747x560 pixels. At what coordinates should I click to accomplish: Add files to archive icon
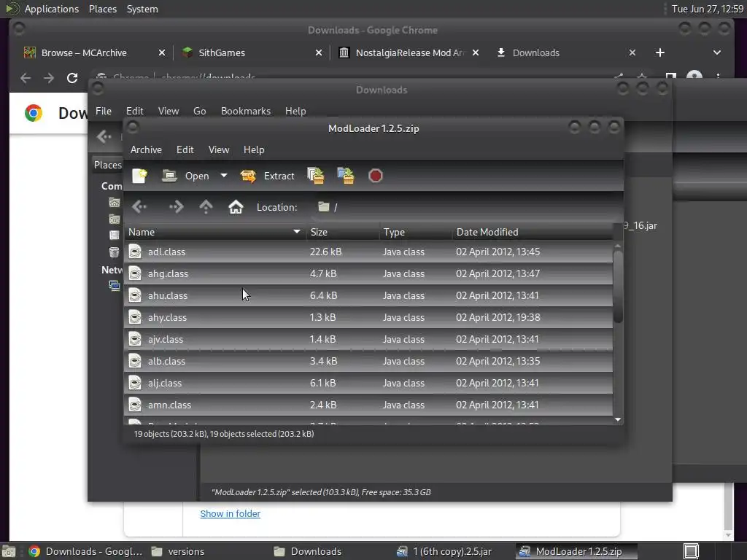315,176
